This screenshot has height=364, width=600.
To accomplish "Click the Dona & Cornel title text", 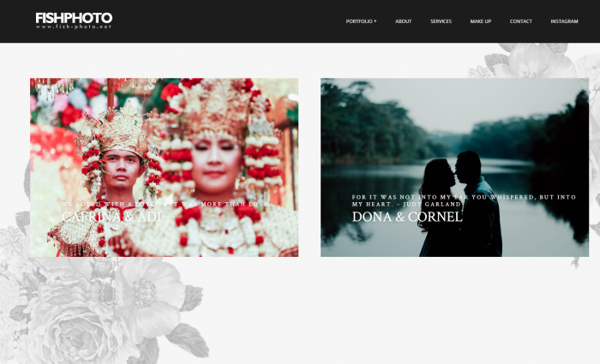I will pyautogui.click(x=406, y=218).
